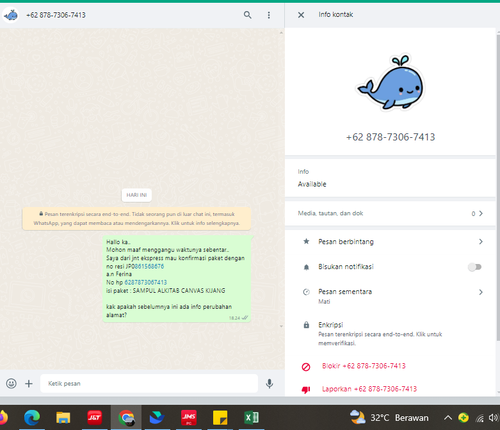Switch to Google Chrome in taskbar
The image size is (500, 430).
(126, 418)
